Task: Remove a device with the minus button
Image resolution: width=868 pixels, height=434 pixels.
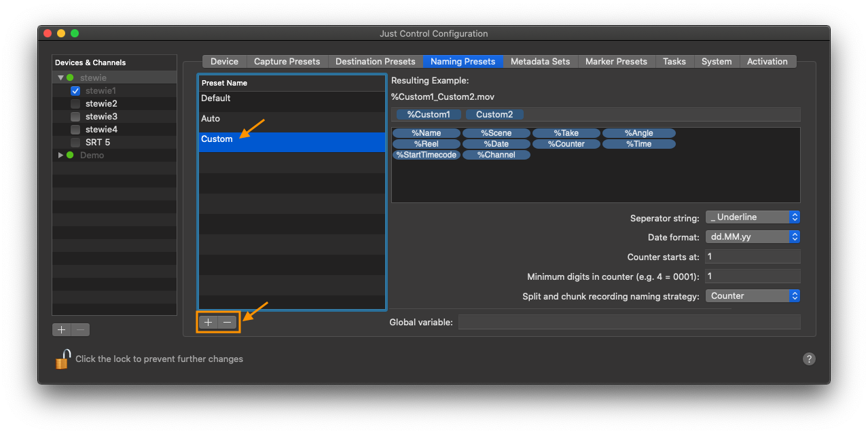Action: pyautogui.click(x=81, y=329)
